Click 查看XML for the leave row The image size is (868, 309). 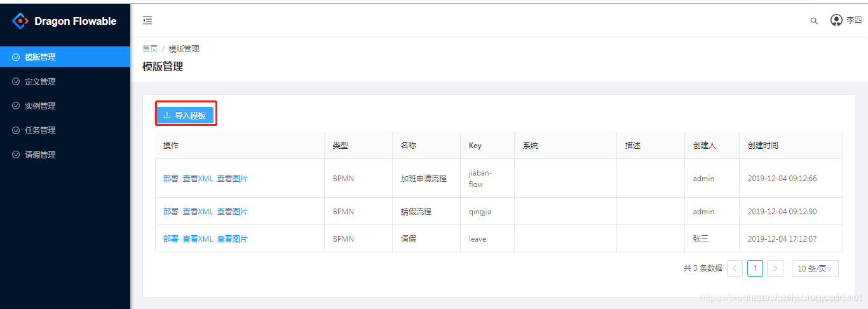(x=198, y=239)
